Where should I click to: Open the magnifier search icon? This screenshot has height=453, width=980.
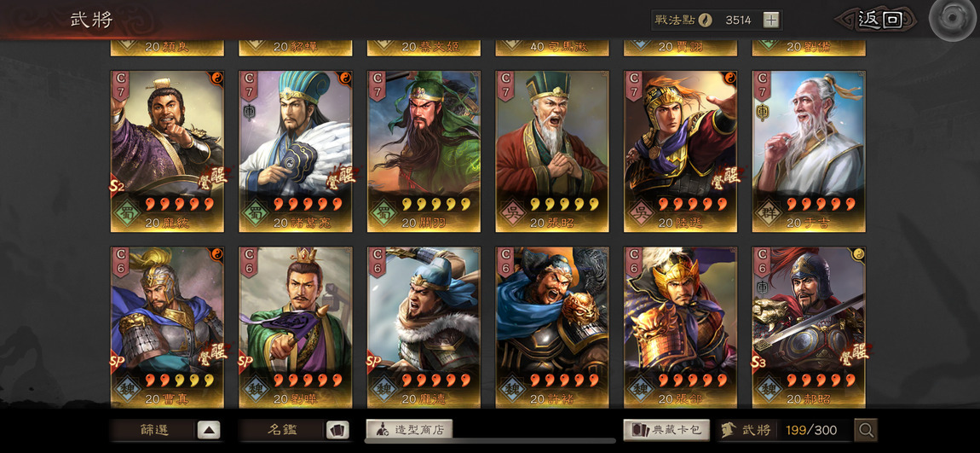point(867,430)
